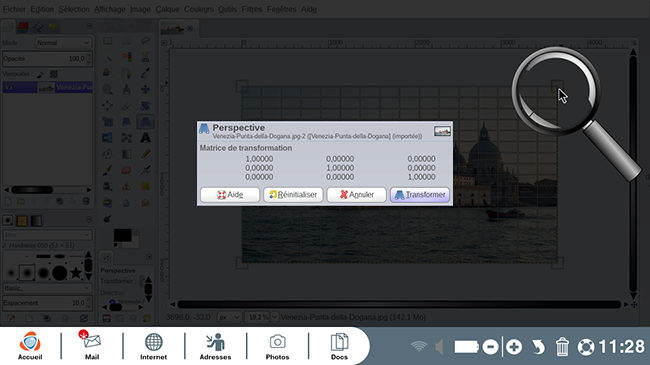Viewport: 650px width, 365px height.
Task: Select the Paintbrush tool
Action: (107, 170)
